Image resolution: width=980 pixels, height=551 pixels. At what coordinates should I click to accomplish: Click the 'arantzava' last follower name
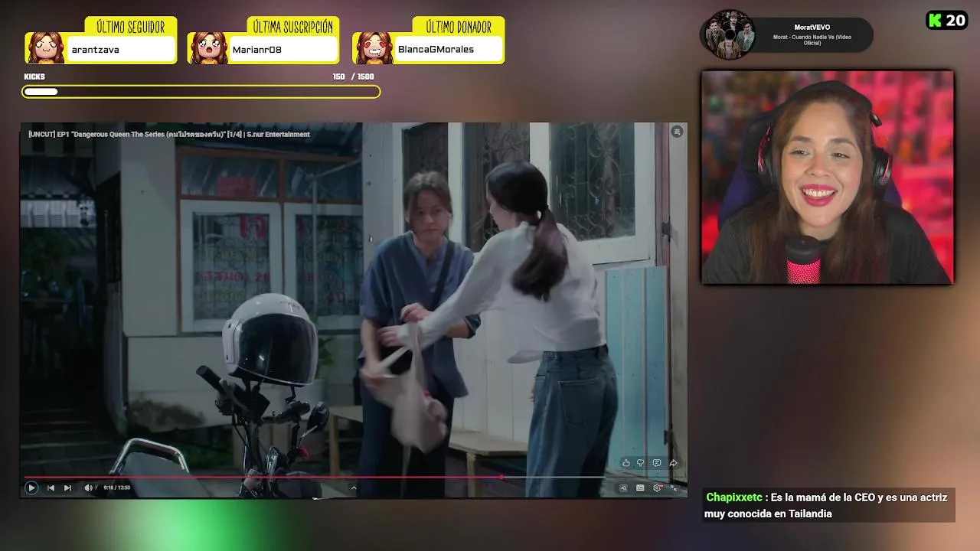pyautogui.click(x=96, y=49)
